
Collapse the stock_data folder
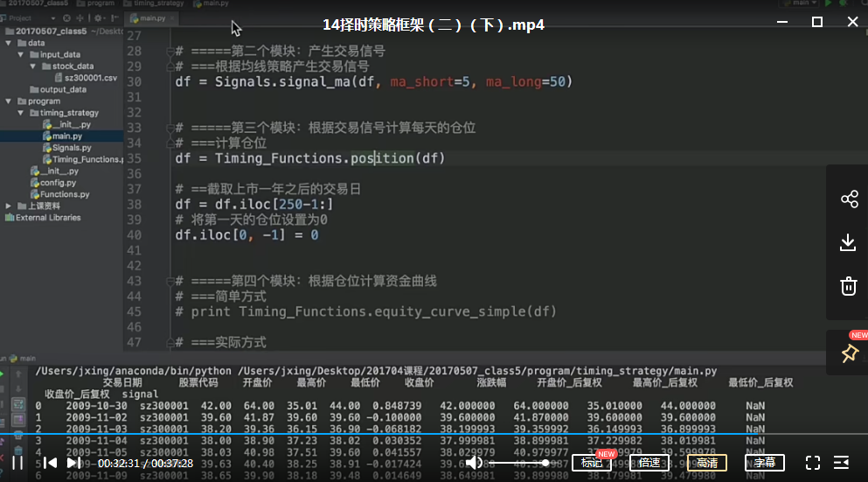(x=32, y=66)
